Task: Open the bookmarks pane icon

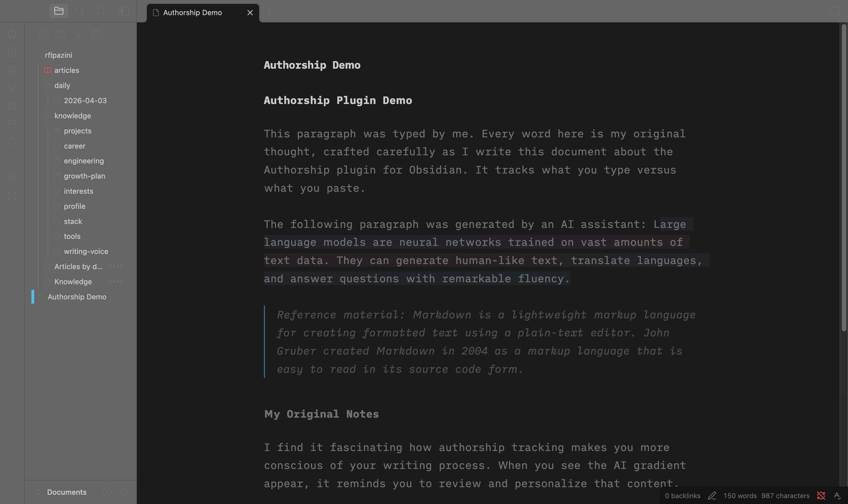Action: click(x=100, y=11)
